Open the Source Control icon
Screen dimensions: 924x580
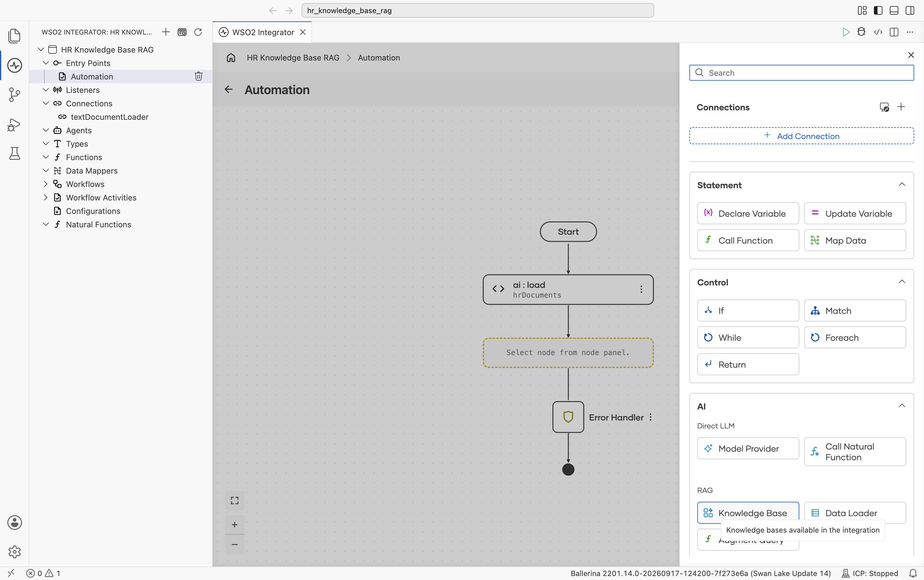pos(14,94)
